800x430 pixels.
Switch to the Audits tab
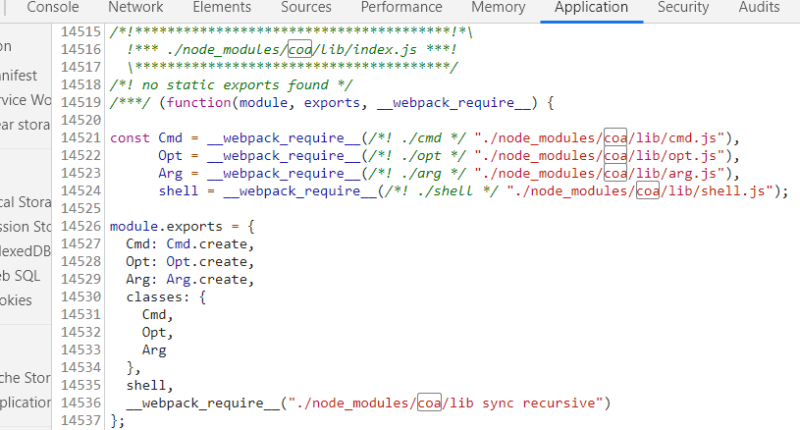coord(759,7)
